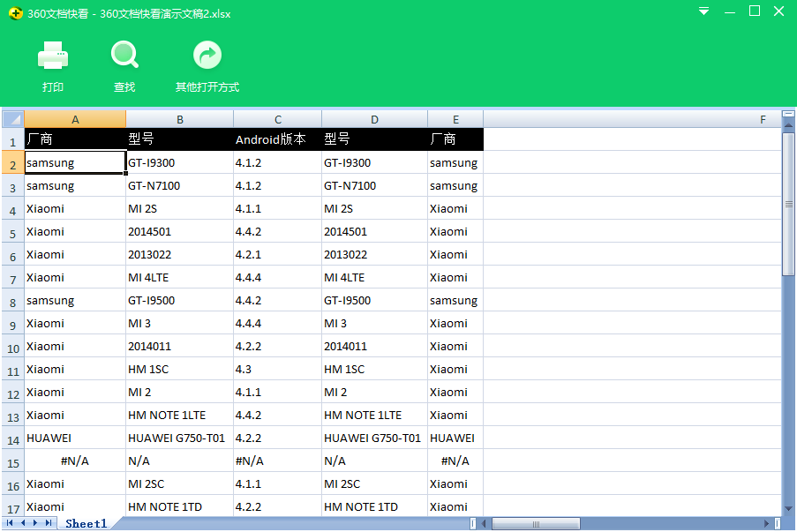Go to the last sheet navigation arrow

pos(49,523)
